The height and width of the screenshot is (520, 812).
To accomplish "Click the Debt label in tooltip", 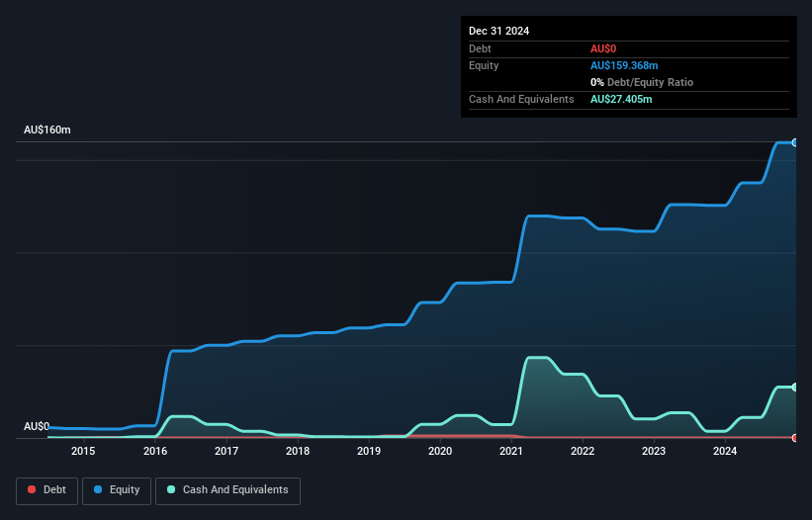I will [480, 48].
